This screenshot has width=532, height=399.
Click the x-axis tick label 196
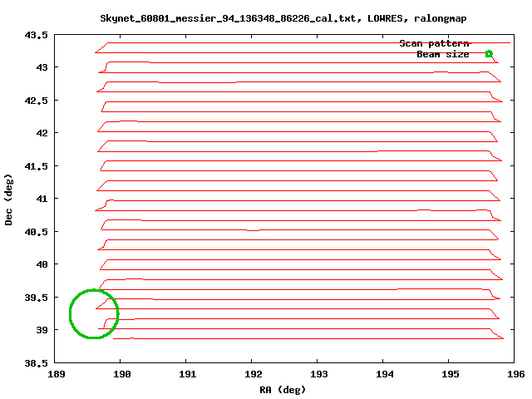pos(515,374)
